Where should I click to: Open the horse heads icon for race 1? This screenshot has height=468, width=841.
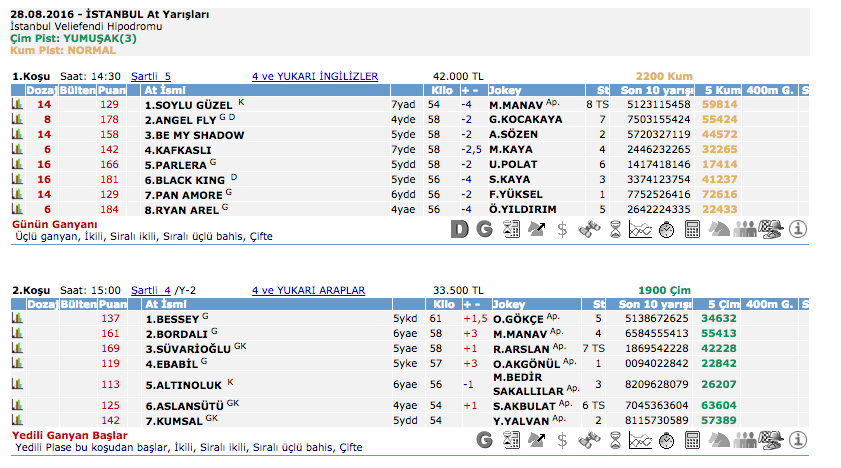coord(718,229)
